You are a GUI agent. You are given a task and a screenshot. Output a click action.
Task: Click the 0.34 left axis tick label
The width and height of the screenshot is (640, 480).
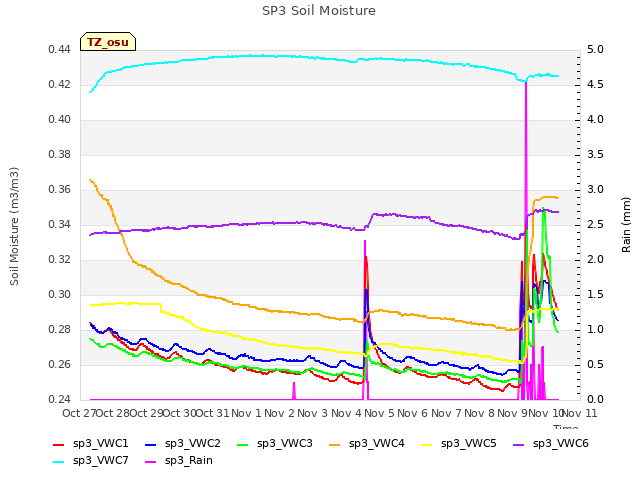click(x=59, y=225)
